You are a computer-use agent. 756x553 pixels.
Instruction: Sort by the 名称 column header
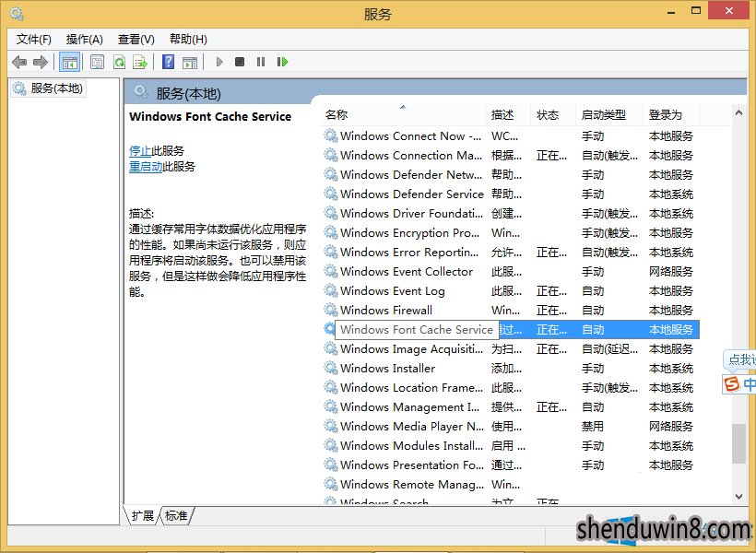pos(403,114)
